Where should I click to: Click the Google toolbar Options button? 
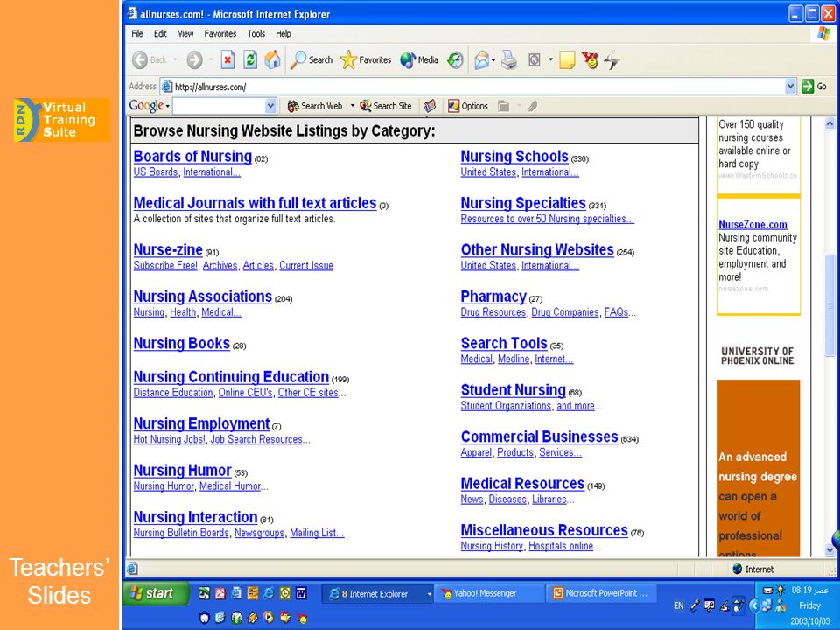[x=468, y=106]
